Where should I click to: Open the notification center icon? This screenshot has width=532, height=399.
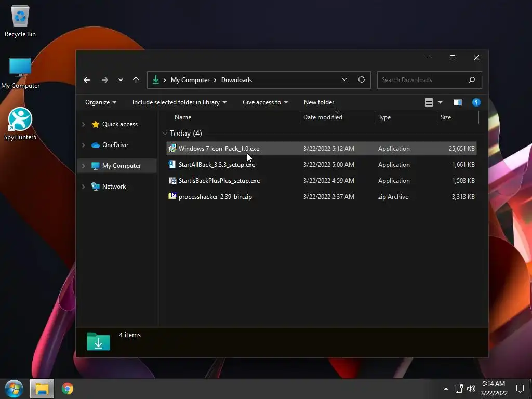[520, 389]
